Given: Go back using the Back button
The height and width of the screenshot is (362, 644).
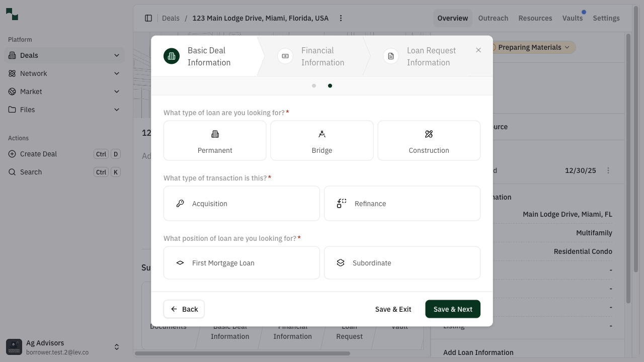Looking at the screenshot, I should tap(184, 309).
